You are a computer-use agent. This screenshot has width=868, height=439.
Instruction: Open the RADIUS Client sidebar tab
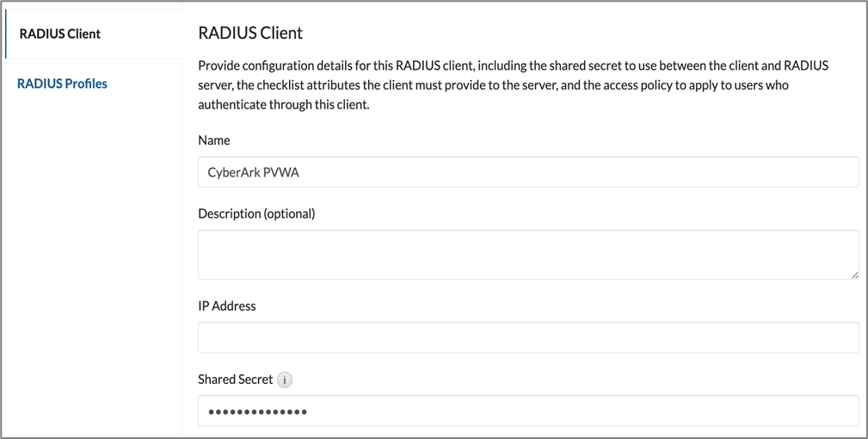click(60, 34)
